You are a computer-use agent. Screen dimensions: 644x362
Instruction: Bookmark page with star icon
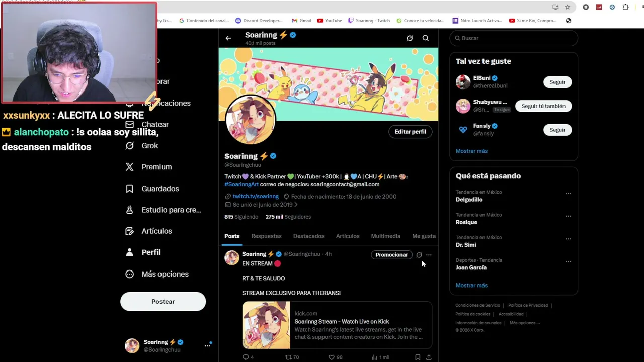point(568,7)
